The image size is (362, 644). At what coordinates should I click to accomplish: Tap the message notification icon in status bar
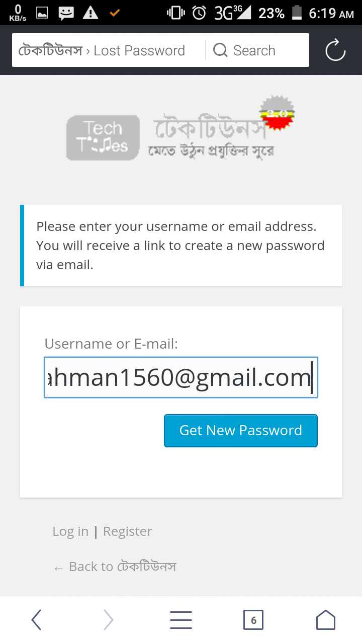click(66, 13)
